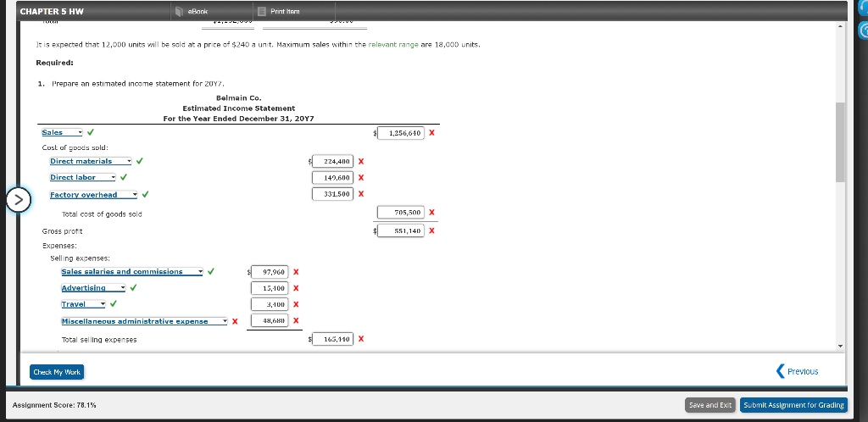This screenshot has height=422, width=868.
Task: Click the red X beside Direct materials amount
Action: tap(360, 162)
